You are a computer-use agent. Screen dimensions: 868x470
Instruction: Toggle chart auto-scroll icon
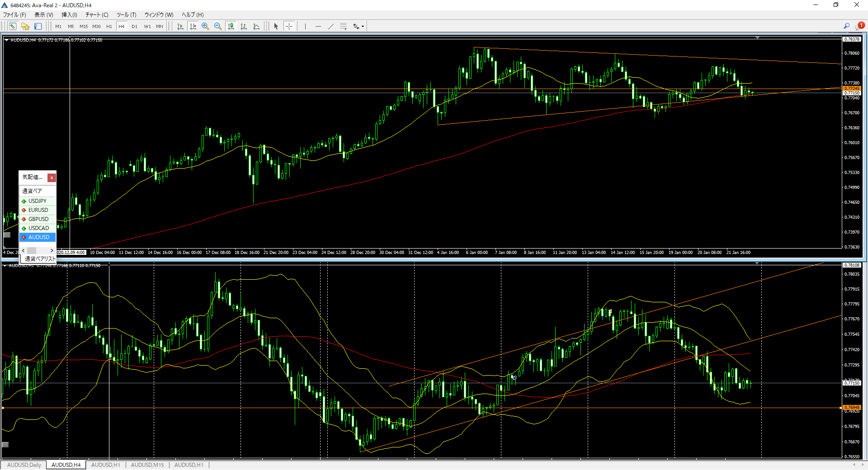click(180, 26)
